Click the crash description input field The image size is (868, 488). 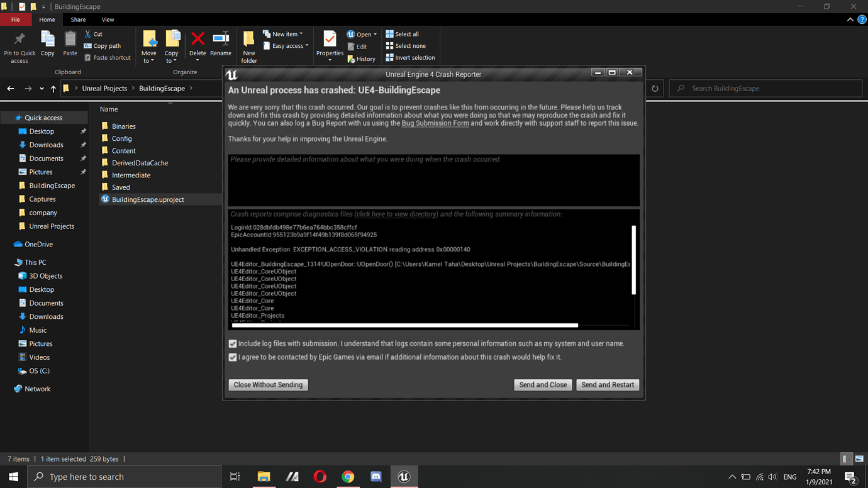(x=434, y=179)
